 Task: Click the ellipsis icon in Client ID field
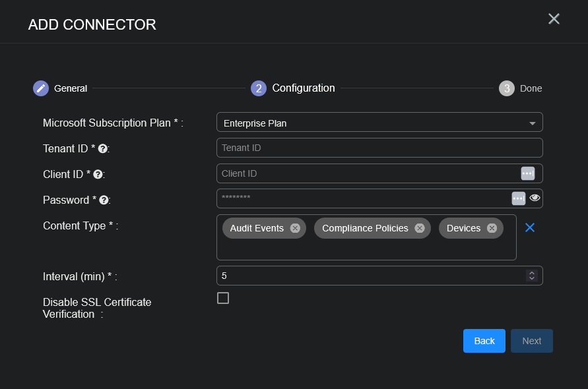click(x=527, y=173)
